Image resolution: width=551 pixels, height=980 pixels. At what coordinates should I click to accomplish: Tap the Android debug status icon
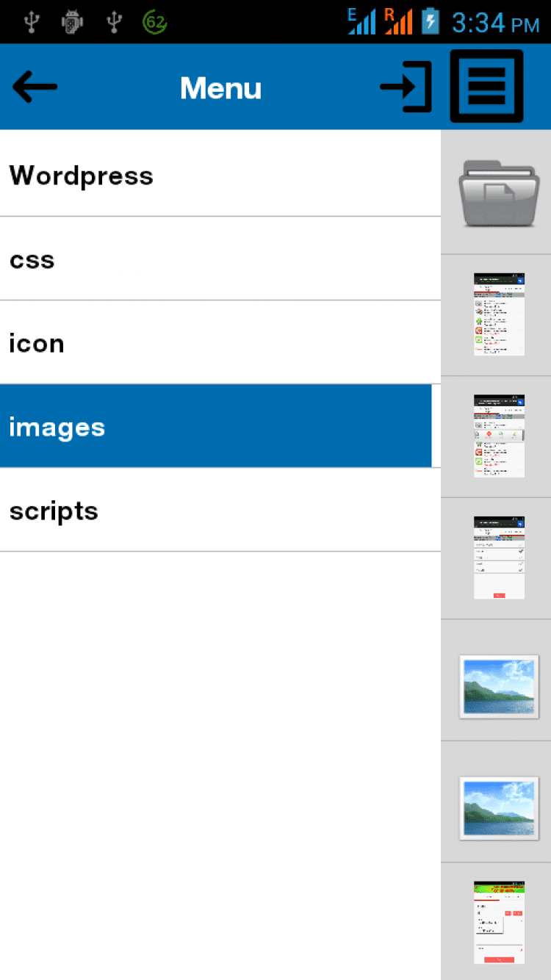pos(72,22)
